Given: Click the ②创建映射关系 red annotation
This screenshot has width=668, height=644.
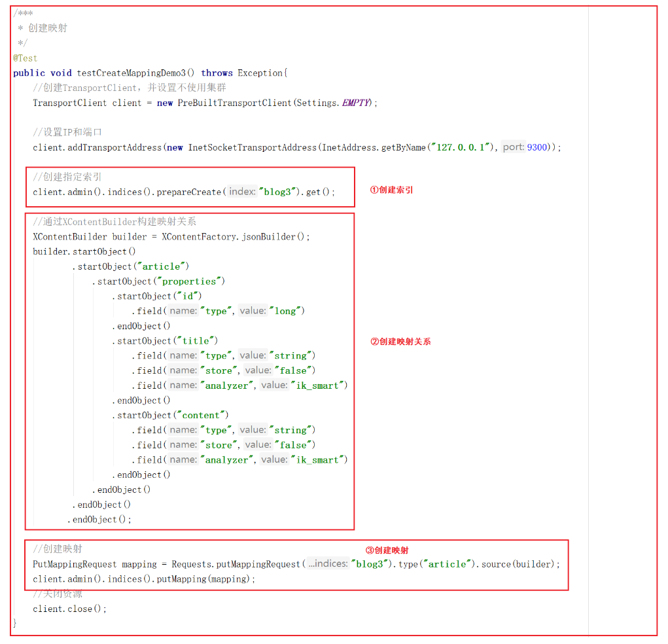Looking at the screenshot, I should [400, 341].
